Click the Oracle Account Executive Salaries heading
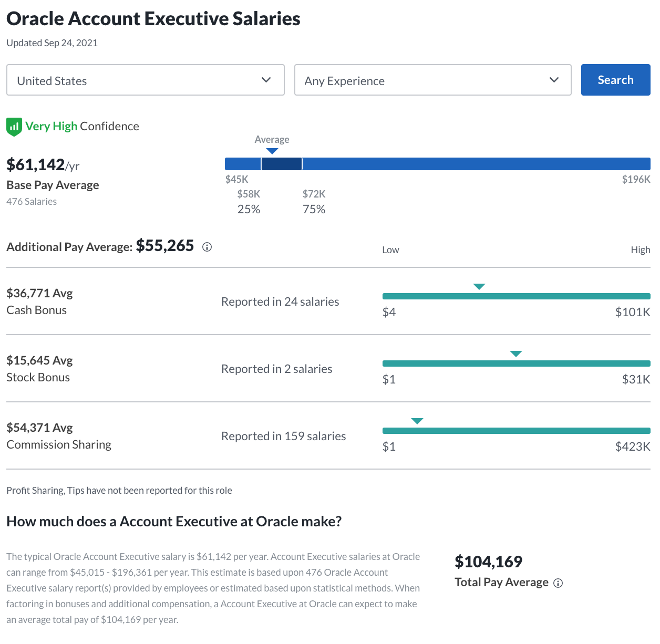660x644 pixels. [153, 19]
